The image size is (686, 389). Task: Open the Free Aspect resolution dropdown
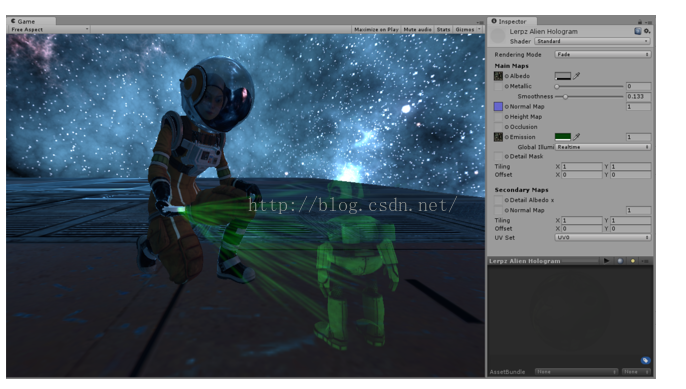pos(49,29)
